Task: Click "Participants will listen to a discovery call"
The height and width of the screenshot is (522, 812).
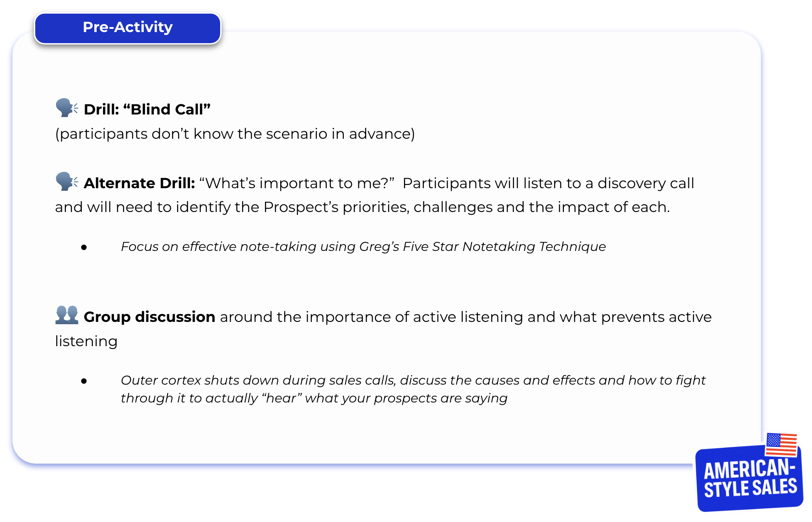Action: [548, 183]
